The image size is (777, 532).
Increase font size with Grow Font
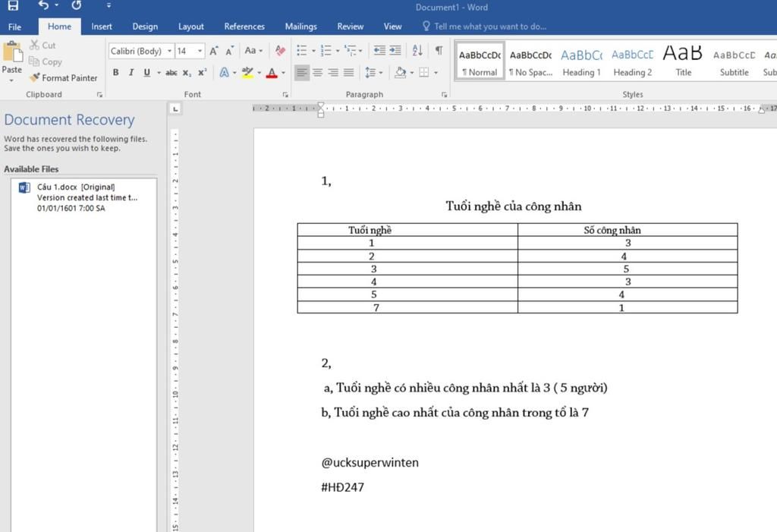213,51
